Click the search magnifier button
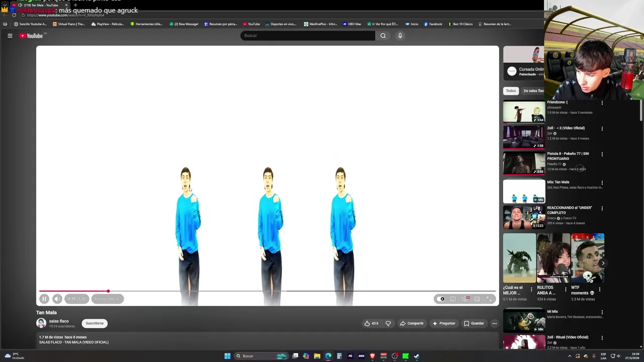This screenshot has height=362, width=644. point(383,36)
